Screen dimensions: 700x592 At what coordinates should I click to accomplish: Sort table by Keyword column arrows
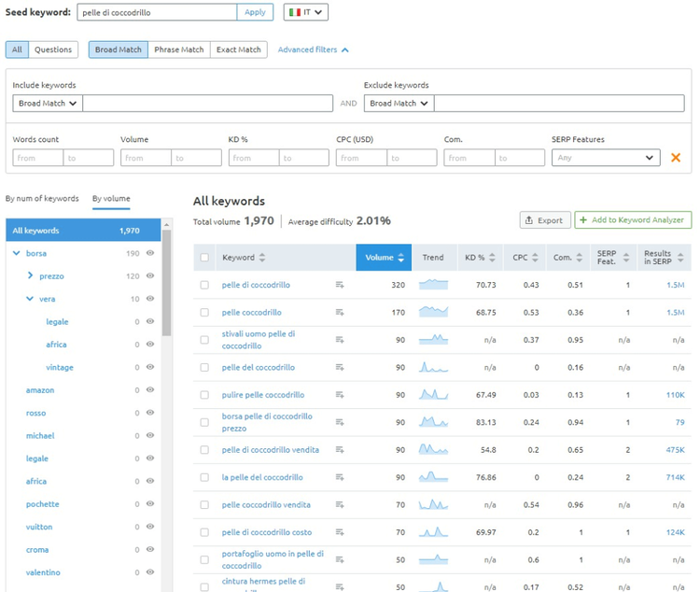262,258
